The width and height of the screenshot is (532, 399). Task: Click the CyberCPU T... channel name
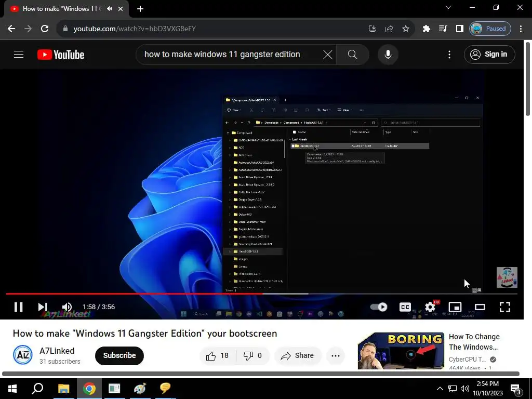(x=467, y=360)
